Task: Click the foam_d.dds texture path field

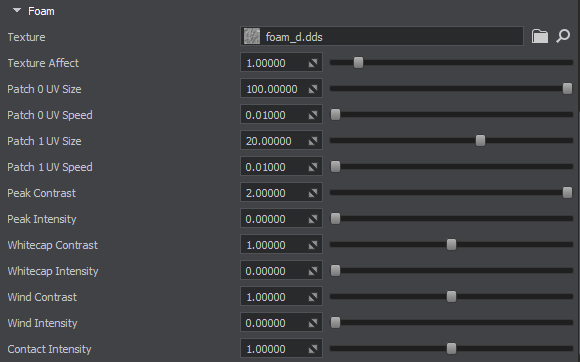Action: (x=382, y=36)
